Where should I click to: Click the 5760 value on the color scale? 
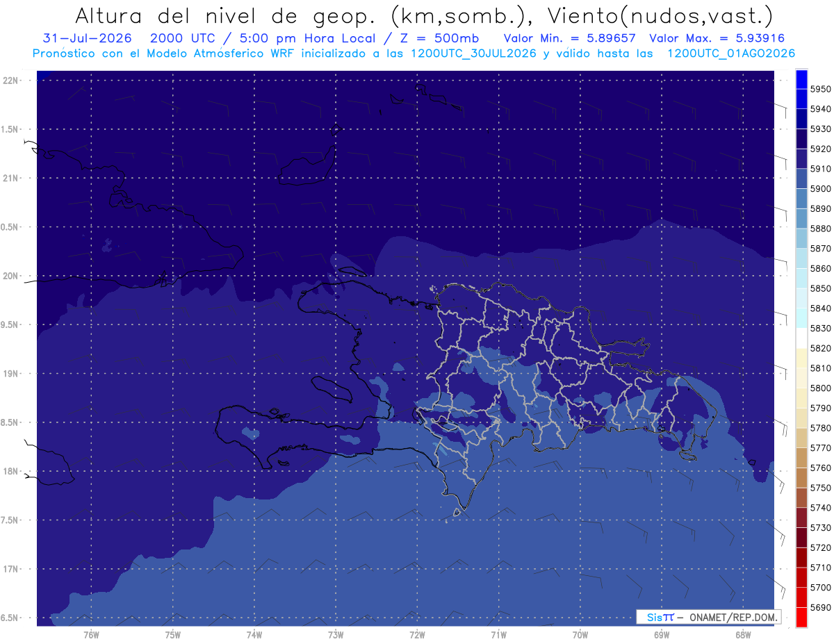coord(820,468)
